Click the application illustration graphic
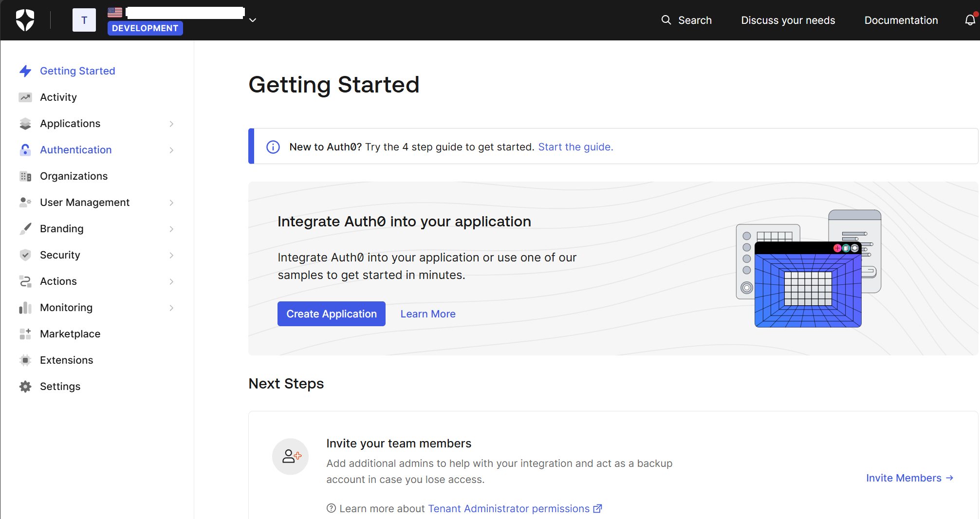The width and height of the screenshot is (980, 519). [809, 269]
